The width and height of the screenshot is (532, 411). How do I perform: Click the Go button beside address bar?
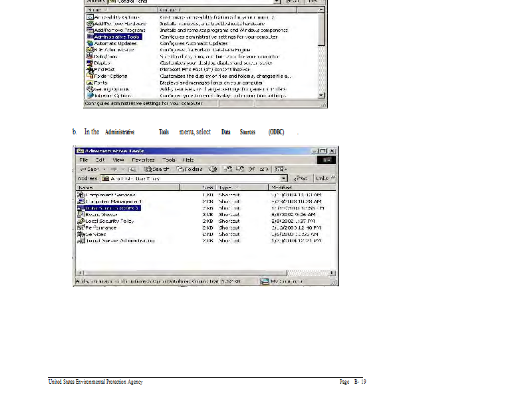click(x=301, y=179)
